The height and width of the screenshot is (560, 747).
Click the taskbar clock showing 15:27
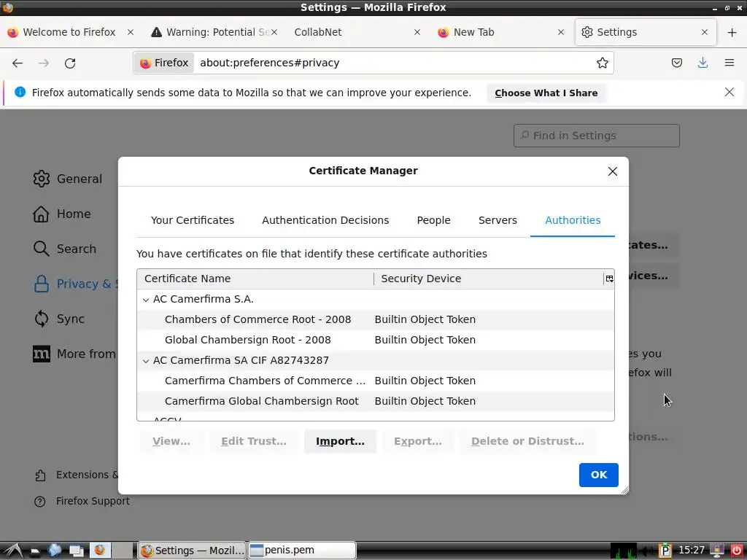691,551
